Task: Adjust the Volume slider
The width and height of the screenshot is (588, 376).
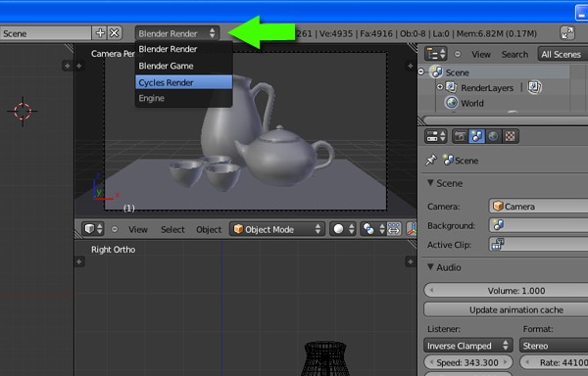Action: pos(506,291)
